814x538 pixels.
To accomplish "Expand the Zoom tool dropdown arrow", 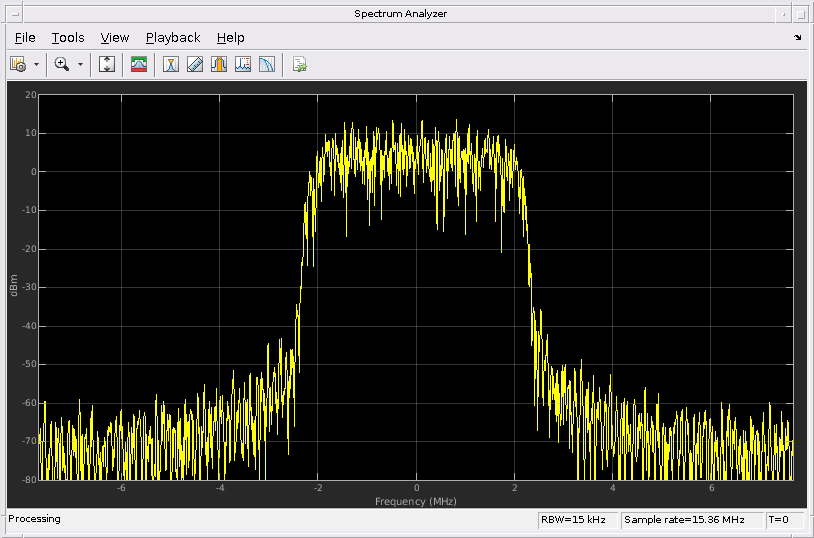I will (81, 64).
